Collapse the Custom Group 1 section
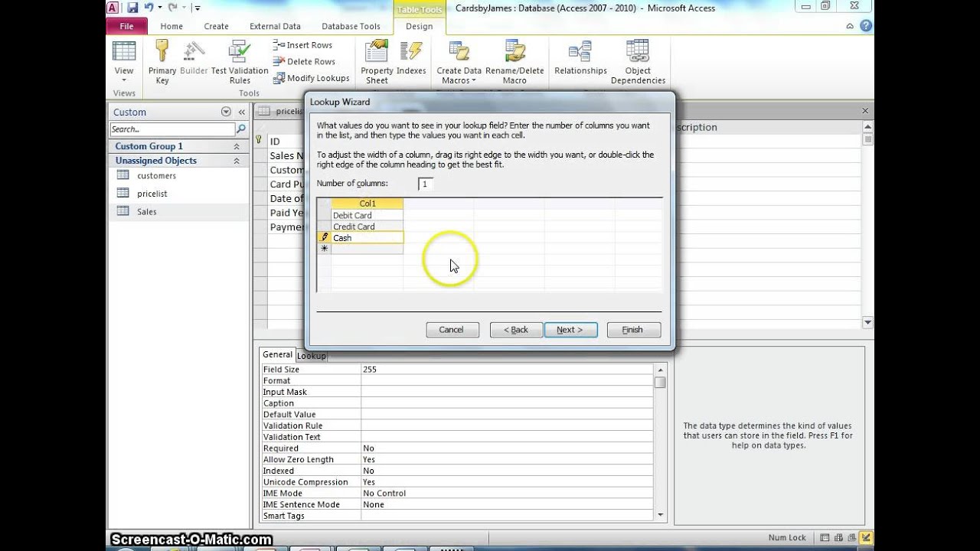The width and height of the screenshot is (980, 551). [237, 146]
